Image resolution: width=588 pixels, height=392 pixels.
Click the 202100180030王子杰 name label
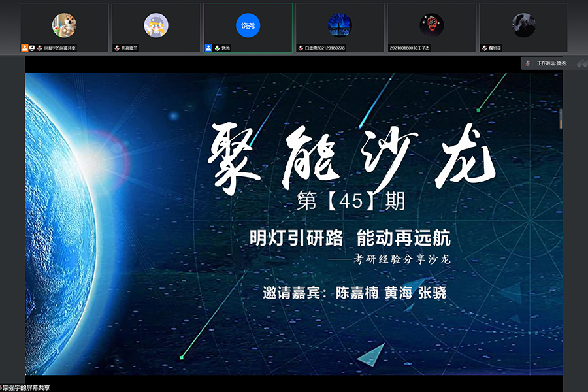tap(412, 48)
